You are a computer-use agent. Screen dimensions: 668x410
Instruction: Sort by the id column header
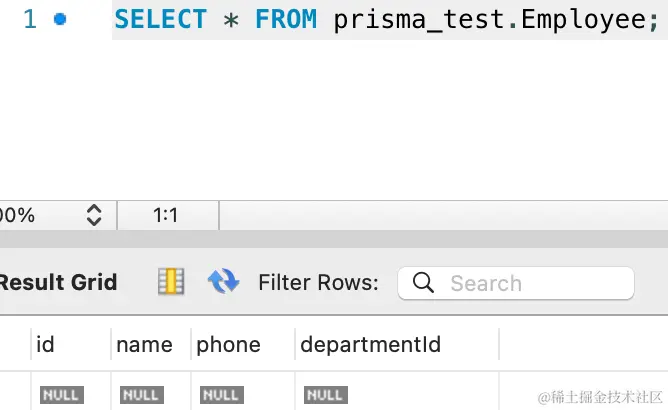pyautogui.click(x=45, y=344)
